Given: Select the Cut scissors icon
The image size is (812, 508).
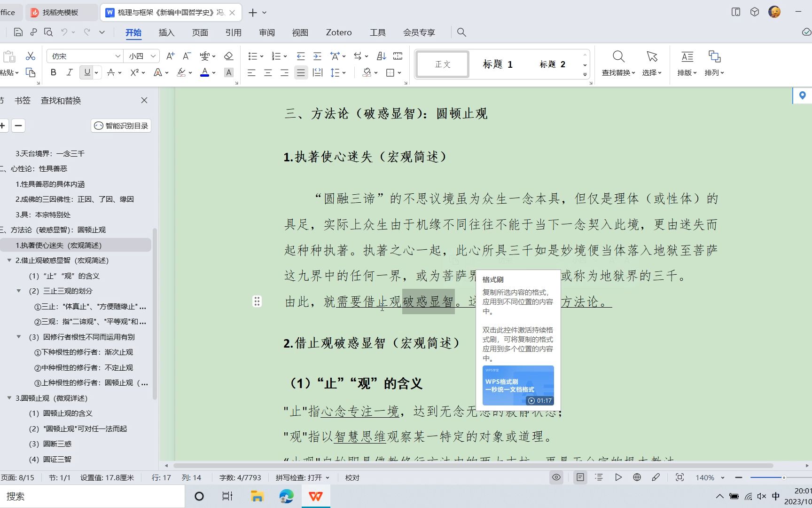Looking at the screenshot, I should (x=31, y=56).
